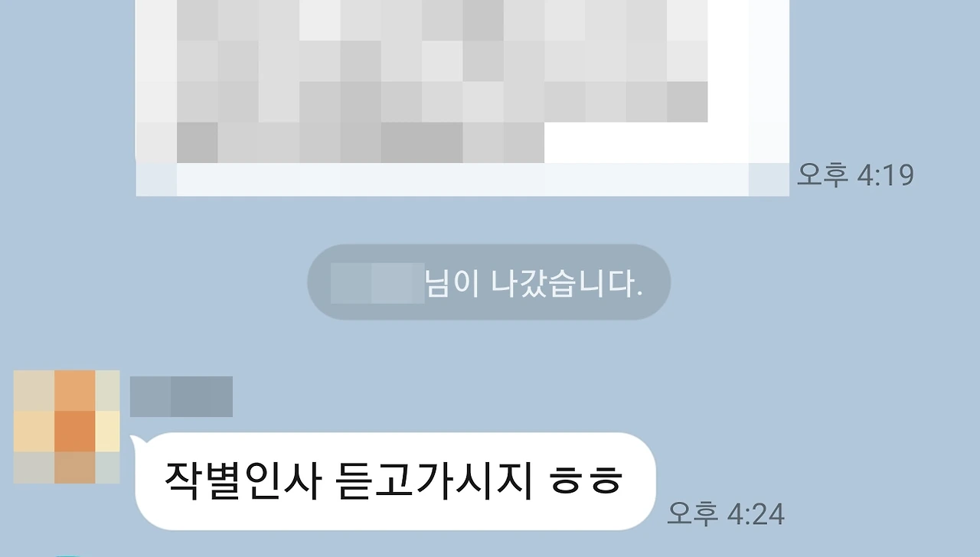Open the large pixelated message bubble at the top
The height and width of the screenshot is (557, 980).
click(462, 98)
